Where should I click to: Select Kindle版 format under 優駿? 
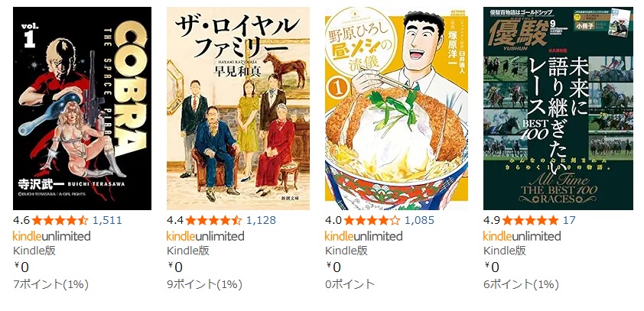(x=504, y=251)
